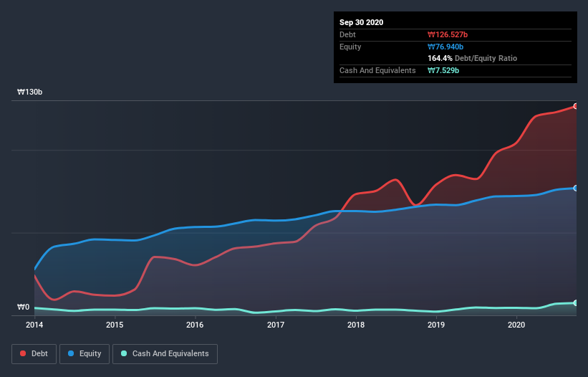The height and width of the screenshot is (377, 588).
Task: Click the ₩76.940b equity value
Action: 445,47
